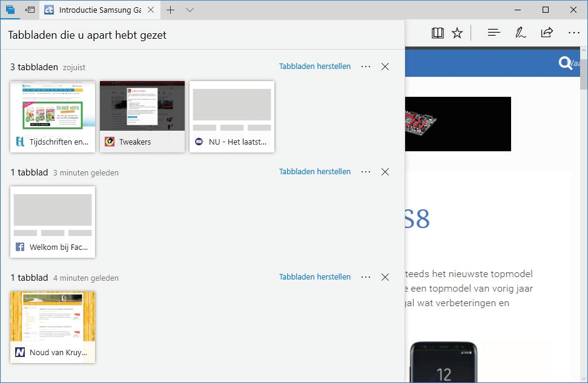Open more options for Noud van Kruysbergen group
588x383 pixels.
click(365, 277)
